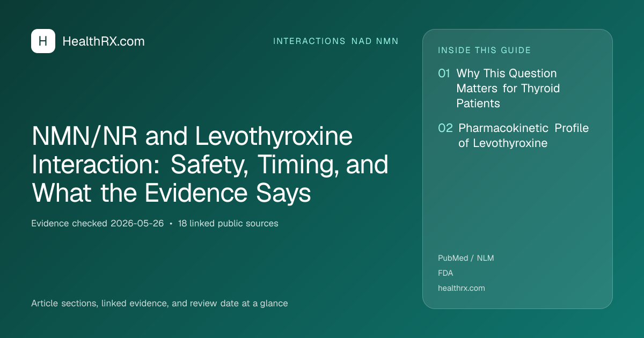Select the INTERACTIONS NAD NMN category label
Viewport: 644px width, 338px height.
pos(336,41)
